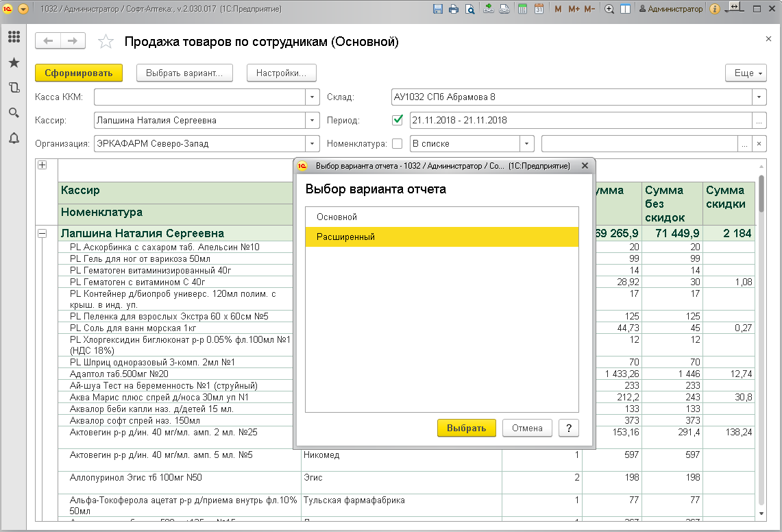Image resolution: width=782 pixels, height=532 pixels.
Task: Open the calculator icon in title bar
Action: pyautogui.click(x=523, y=9)
